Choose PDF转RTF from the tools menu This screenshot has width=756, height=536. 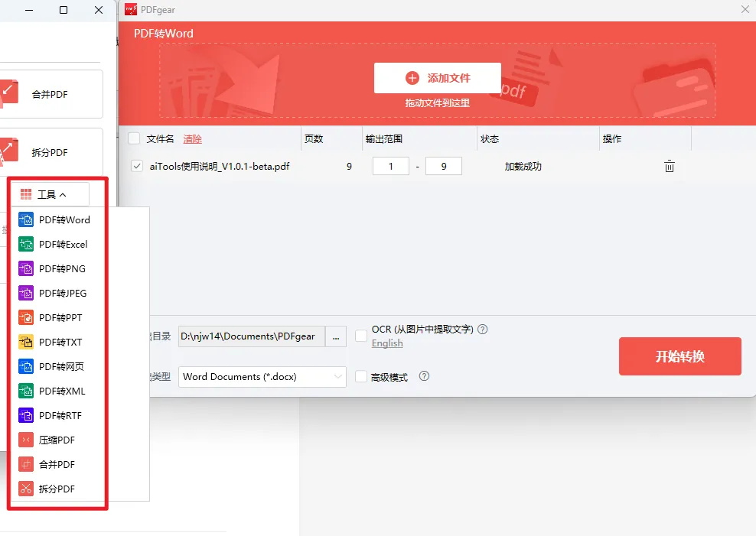[x=60, y=416]
